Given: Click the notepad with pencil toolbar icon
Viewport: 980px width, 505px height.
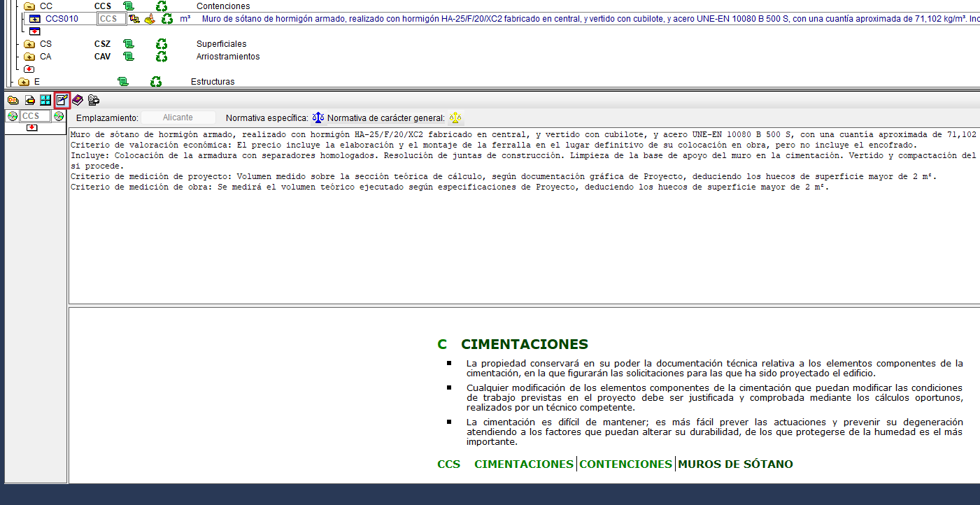Looking at the screenshot, I should (62, 100).
